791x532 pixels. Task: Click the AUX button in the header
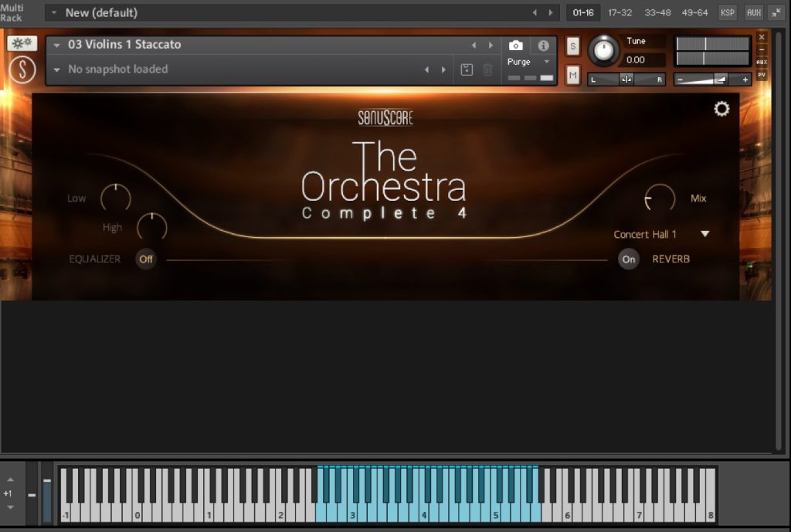[x=753, y=12]
